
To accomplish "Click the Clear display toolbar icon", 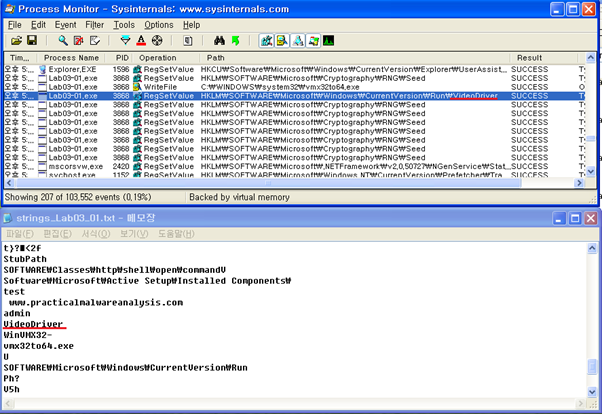I will [x=94, y=40].
